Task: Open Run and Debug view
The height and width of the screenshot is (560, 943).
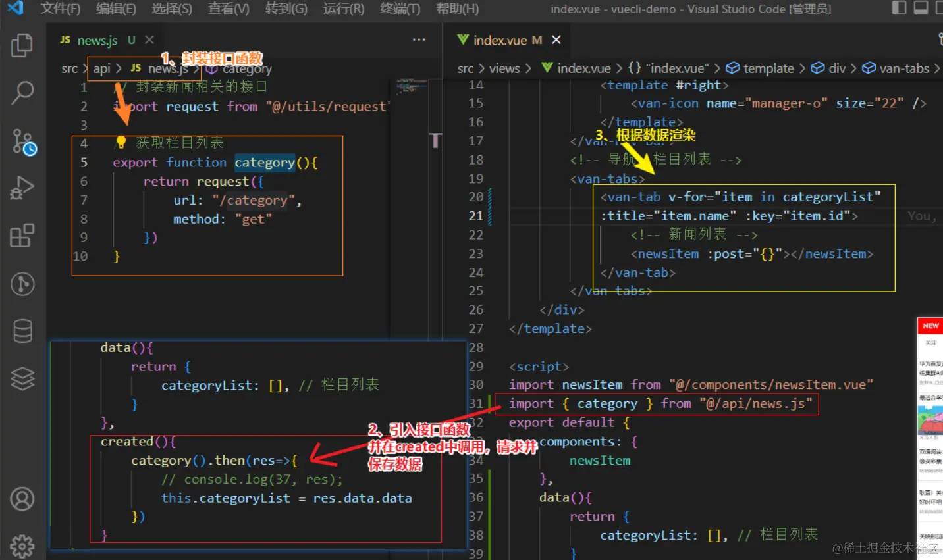Action: coord(22,188)
